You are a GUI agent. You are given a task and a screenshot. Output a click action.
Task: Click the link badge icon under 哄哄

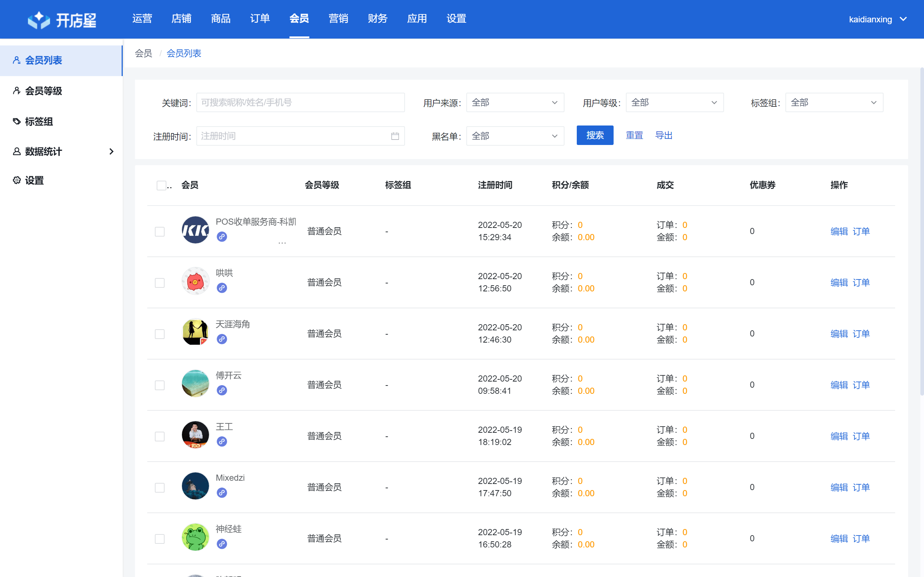222,288
